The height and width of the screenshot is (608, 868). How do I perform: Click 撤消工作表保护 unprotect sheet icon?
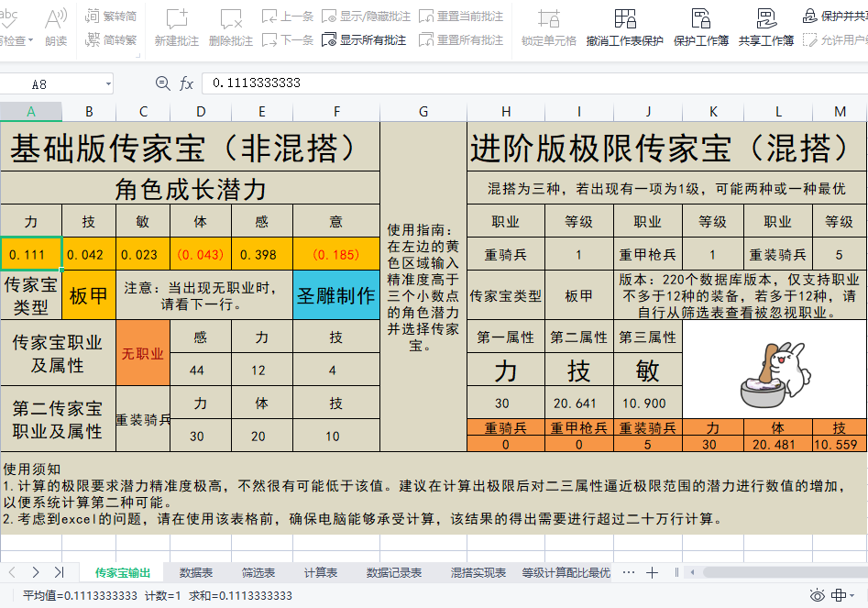coord(625,19)
